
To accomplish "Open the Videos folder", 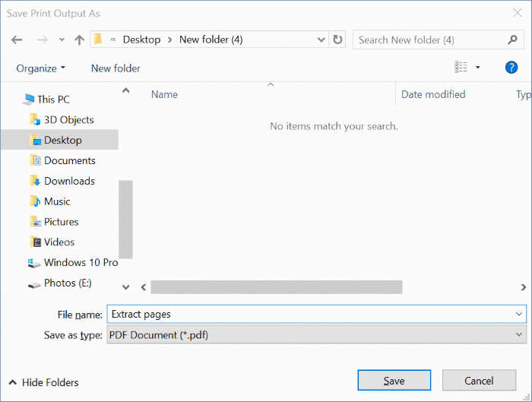I will (59, 242).
